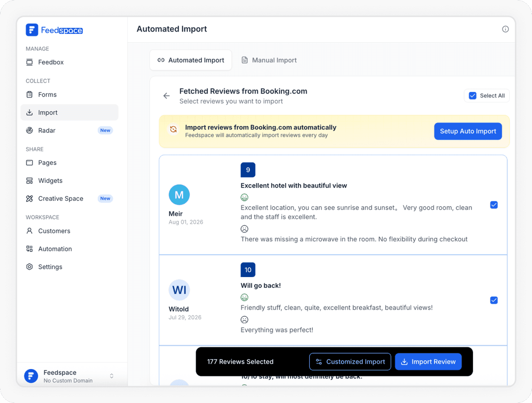
Task: Click the Radar target icon
Action: pos(30,130)
